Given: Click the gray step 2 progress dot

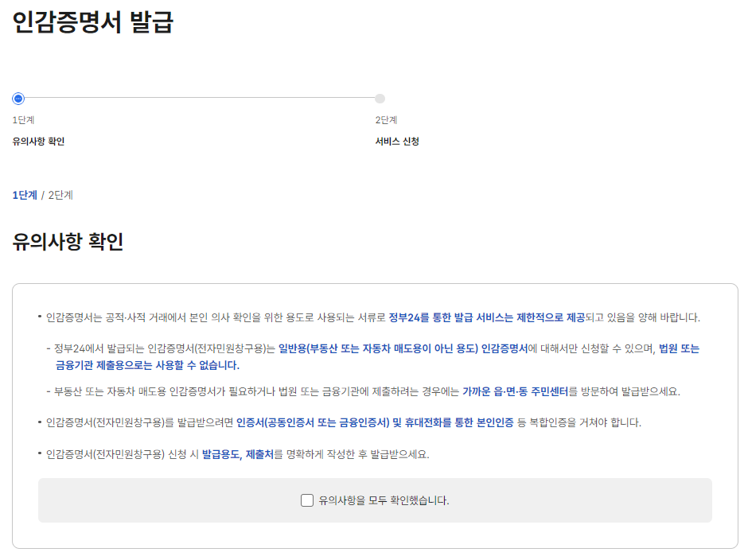Looking at the screenshot, I should point(380,98).
